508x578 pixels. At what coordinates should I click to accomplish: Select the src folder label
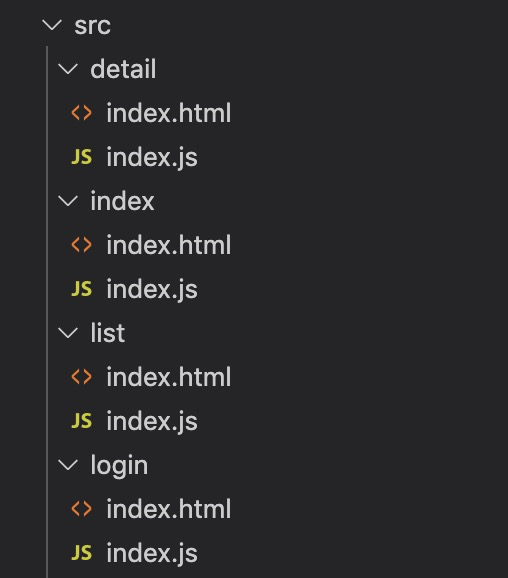point(93,26)
